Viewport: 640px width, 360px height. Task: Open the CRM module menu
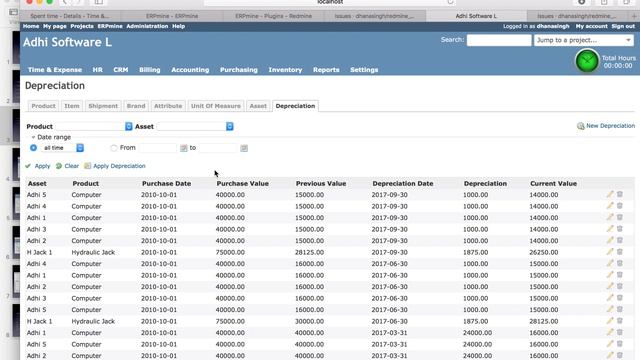(x=121, y=70)
